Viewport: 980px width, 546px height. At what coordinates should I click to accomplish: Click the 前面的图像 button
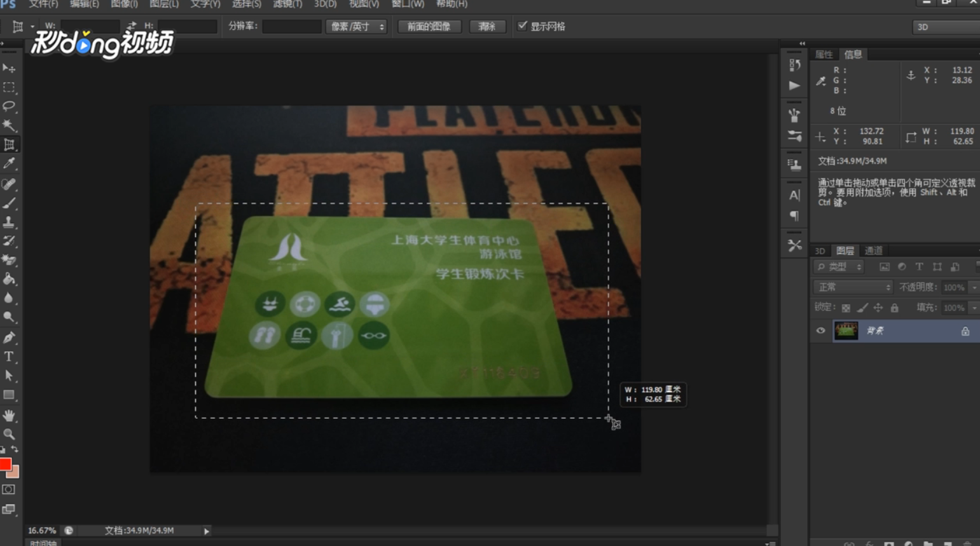click(x=429, y=26)
